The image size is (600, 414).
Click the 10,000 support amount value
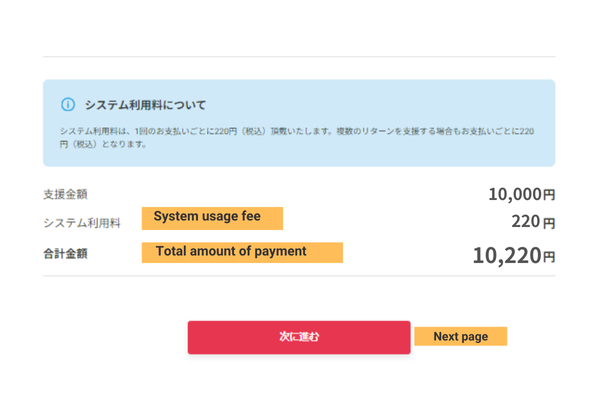click(x=514, y=194)
